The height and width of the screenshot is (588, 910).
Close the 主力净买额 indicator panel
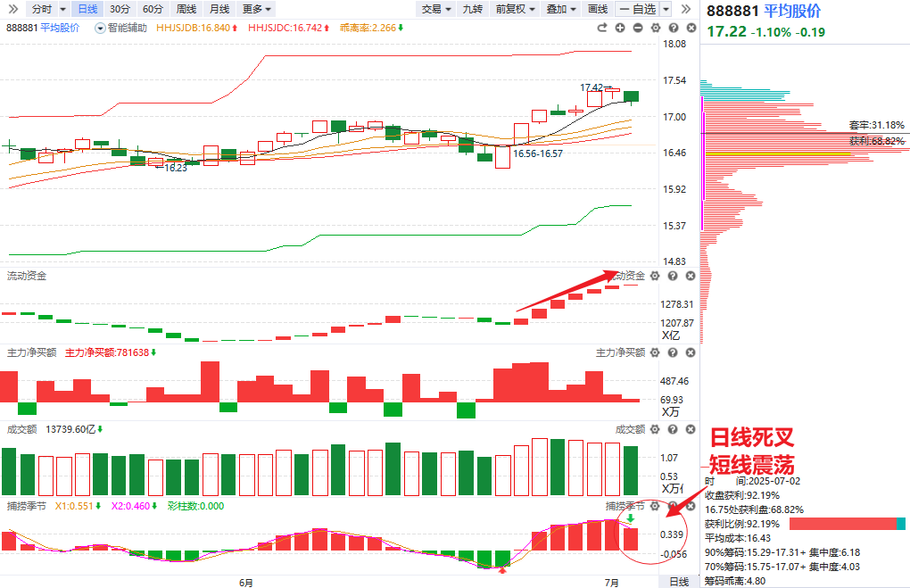(691, 352)
